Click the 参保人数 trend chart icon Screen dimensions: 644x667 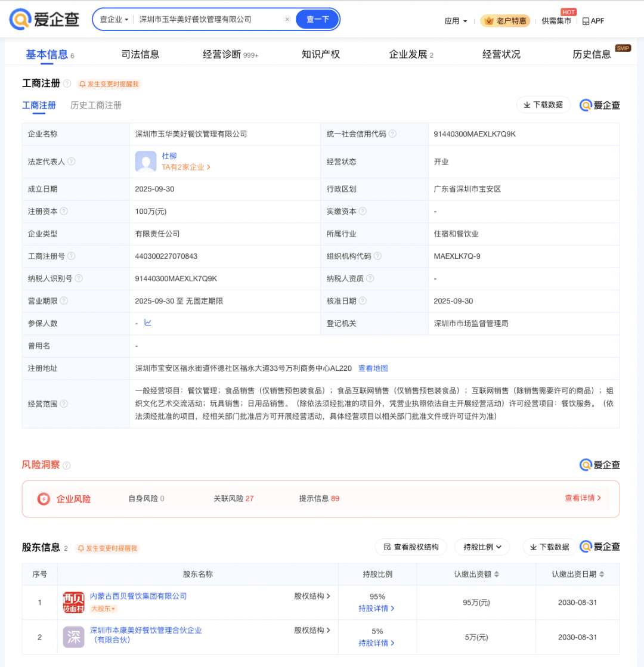pyautogui.click(x=148, y=322)
